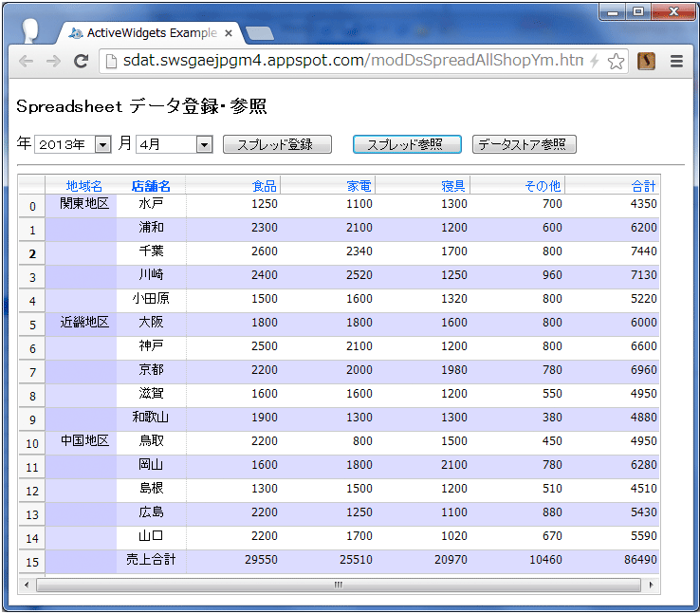Select row header 10
This screenshot has width=700, height=614.
point(32,443)
